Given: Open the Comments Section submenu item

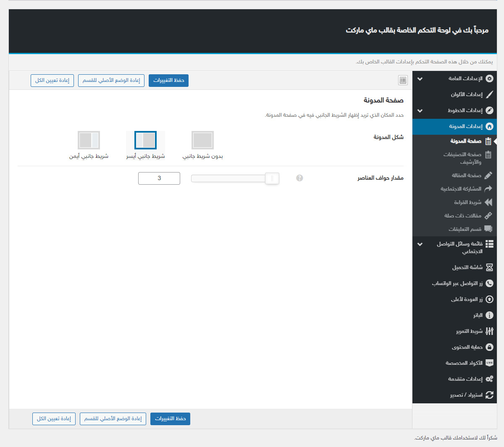Looking at the screenshot, I should pos(465,229).
